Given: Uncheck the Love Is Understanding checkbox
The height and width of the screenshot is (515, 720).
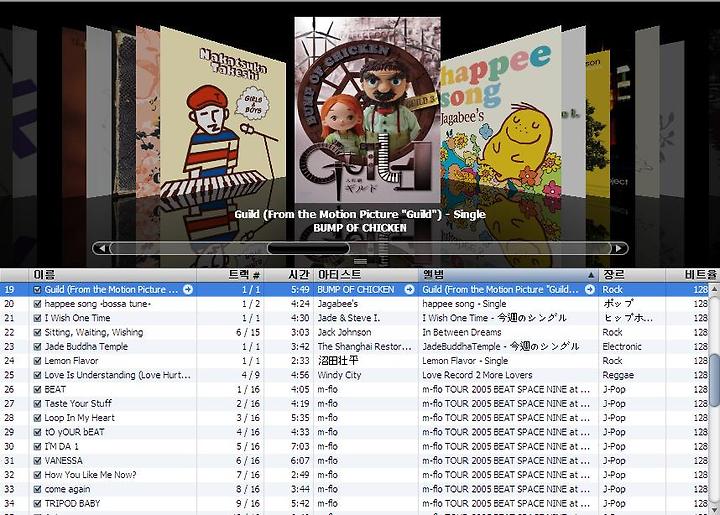Looking at the screenshot, I should 38,375.
